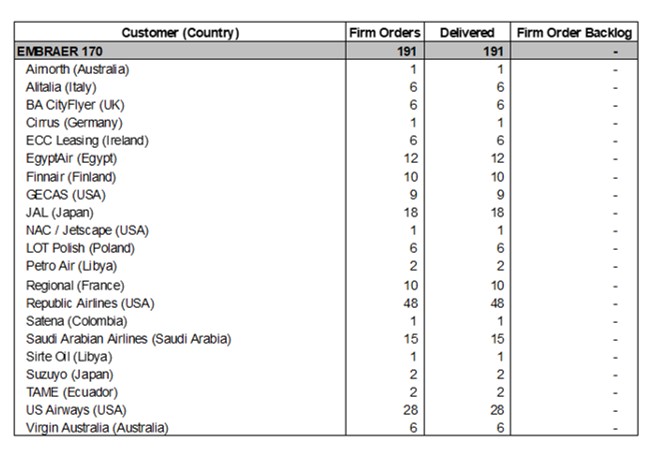The width and height of the screenshot is (663, 460).
Task: Select the Airnorth (Australia) customer cell
Action: [77, 69]
